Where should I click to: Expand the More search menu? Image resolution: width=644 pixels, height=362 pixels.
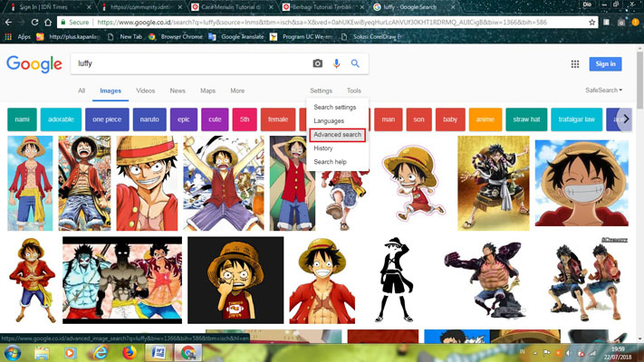(237, 90)
